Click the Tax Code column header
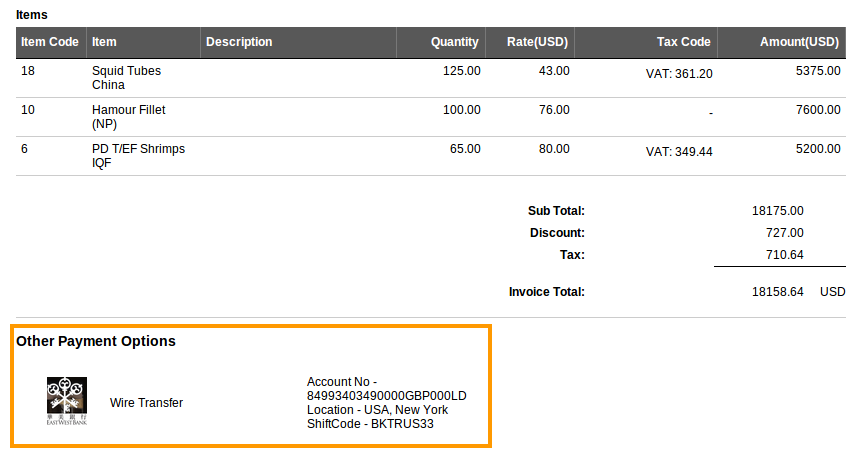The height and width of the screenshot is (464, 858). [x=683, y=42]
